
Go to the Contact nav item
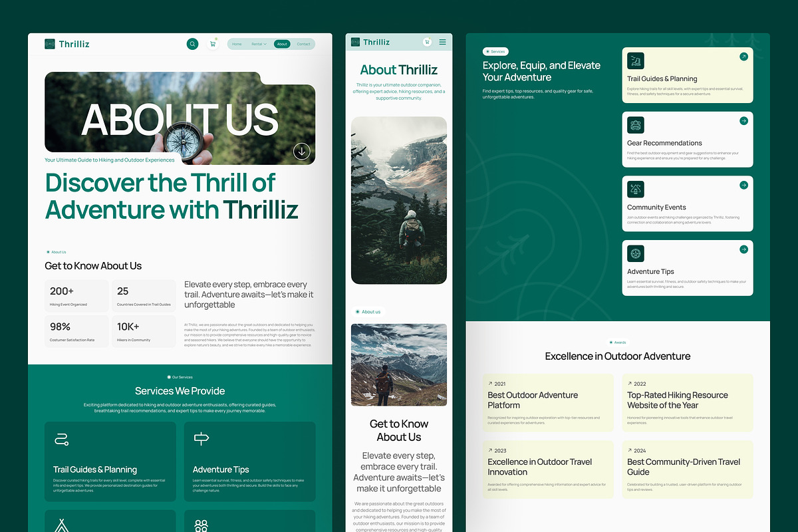click(x=303, y=44)
